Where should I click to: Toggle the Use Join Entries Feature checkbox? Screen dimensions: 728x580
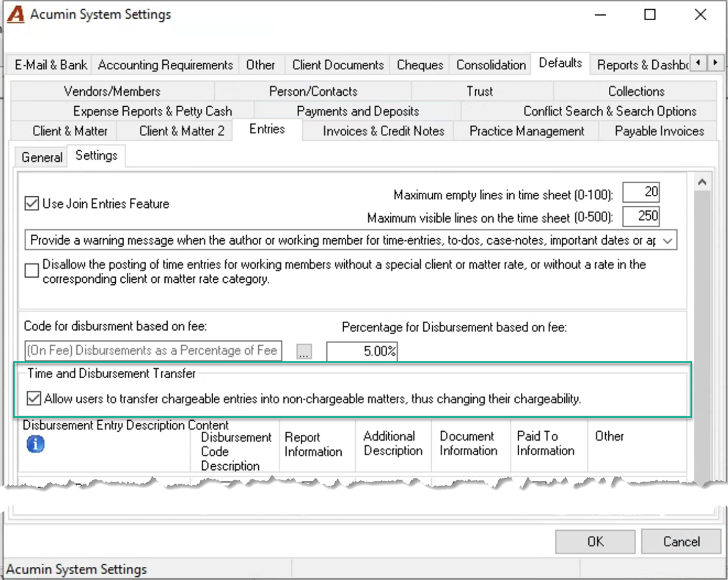tap(32, 203)
